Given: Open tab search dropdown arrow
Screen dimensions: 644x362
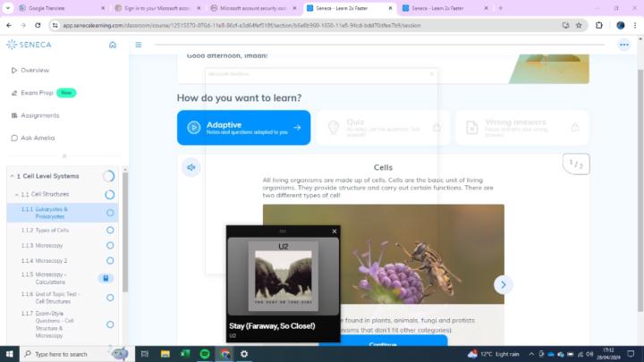Looking at the screenshot, I should (x=7, y=8).
